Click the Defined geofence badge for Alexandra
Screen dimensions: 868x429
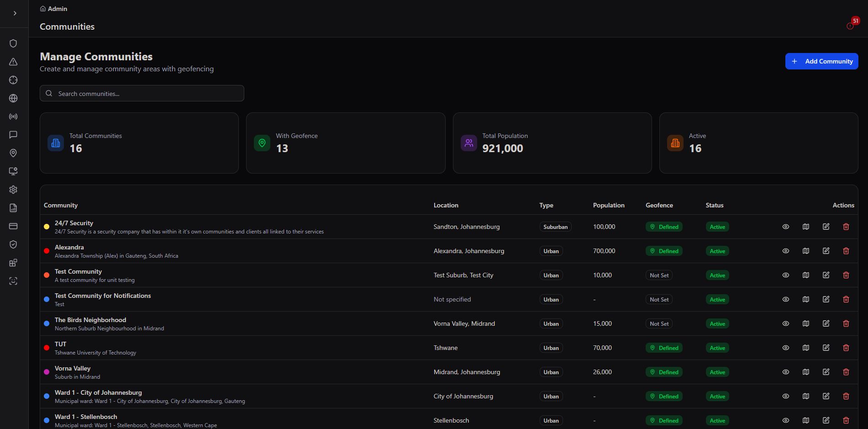[x=664, y=251]
